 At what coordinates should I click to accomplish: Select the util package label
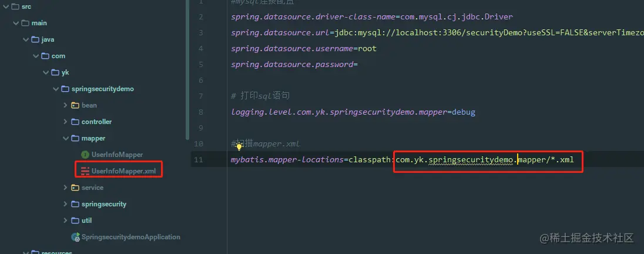(86, 220)
